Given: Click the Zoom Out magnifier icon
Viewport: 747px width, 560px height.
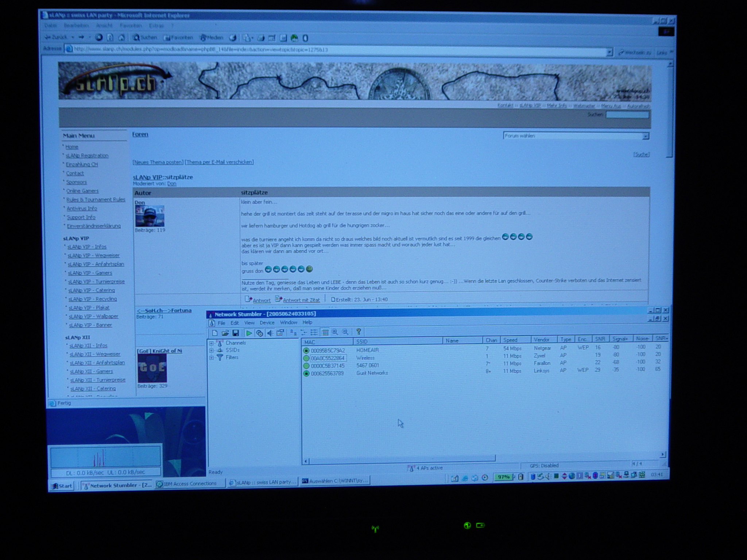Looking at the screenshot, I should [x=345, y=332].
